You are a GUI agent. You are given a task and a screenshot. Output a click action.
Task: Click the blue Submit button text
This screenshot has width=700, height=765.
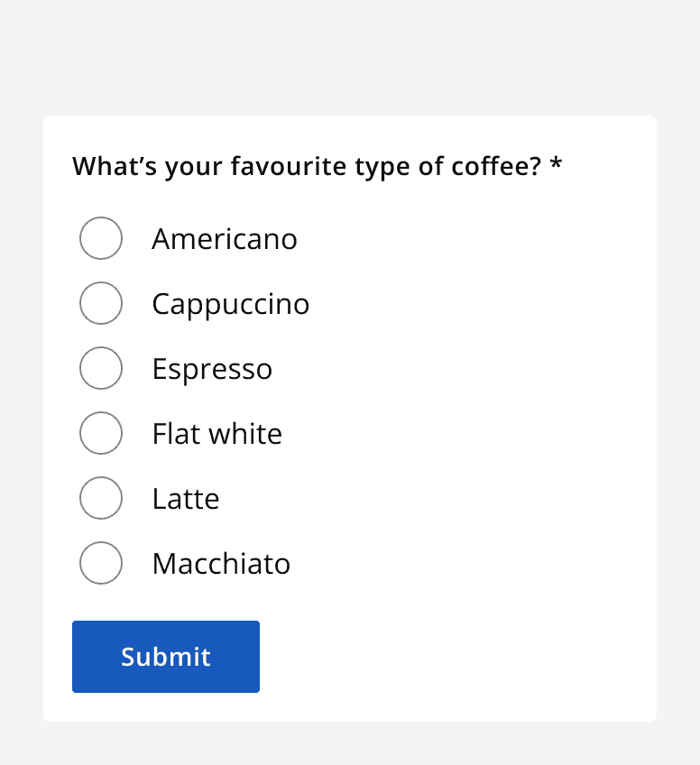[166, 657]
